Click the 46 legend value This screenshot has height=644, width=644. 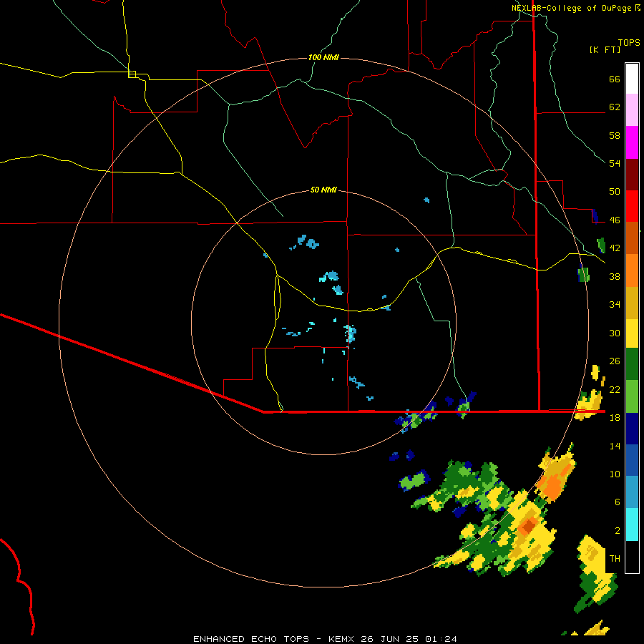pos(615,220)
